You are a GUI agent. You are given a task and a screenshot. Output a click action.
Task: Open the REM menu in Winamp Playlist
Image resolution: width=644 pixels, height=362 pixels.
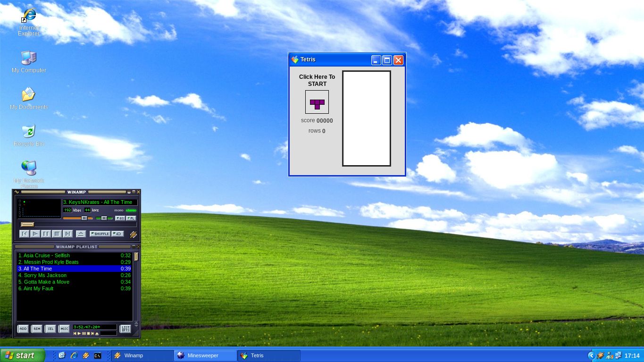(37, 329)
